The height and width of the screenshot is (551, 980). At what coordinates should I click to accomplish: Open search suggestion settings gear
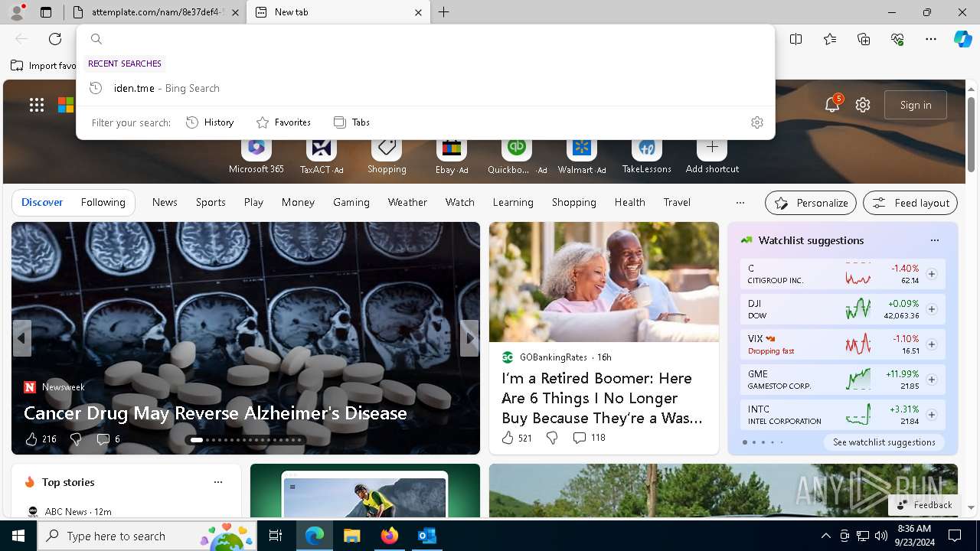[757, 122]
